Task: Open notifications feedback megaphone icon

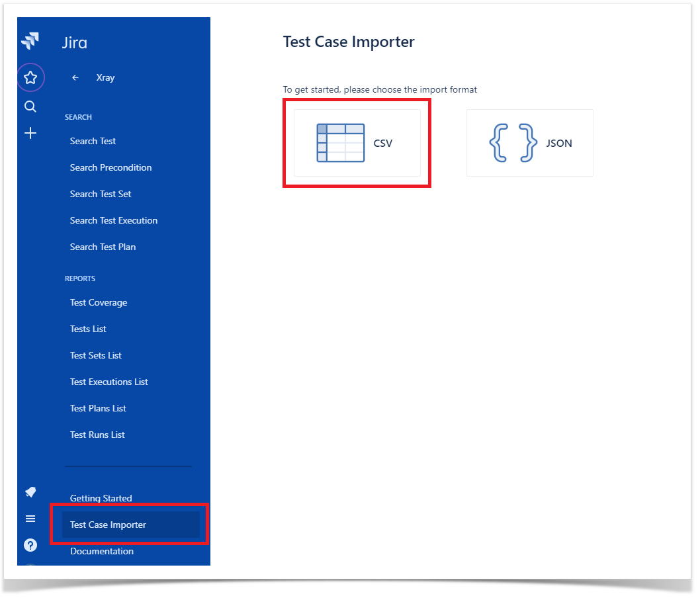Action: 30,492
